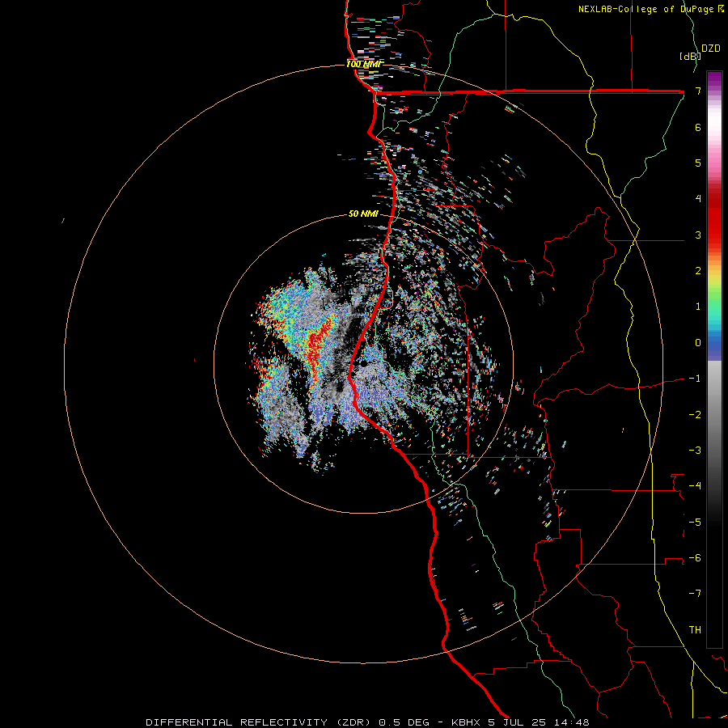Click the DZD legend title
Screen dimensions: 728x728
(x=711, y=49)
